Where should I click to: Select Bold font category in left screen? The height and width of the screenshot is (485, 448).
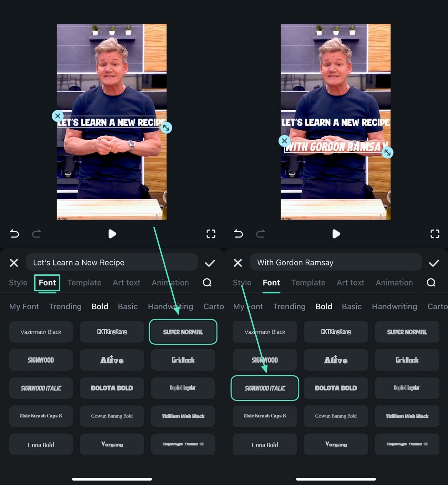[x=100, y=306]
